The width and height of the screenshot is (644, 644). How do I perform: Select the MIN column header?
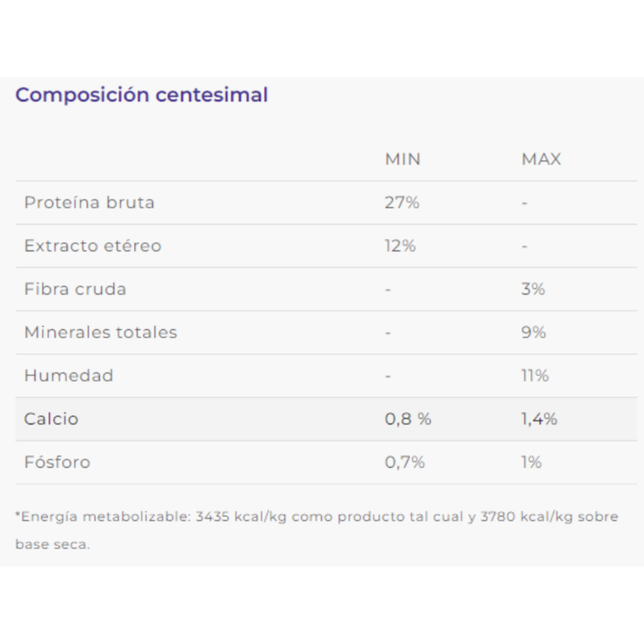pos(402,159)
